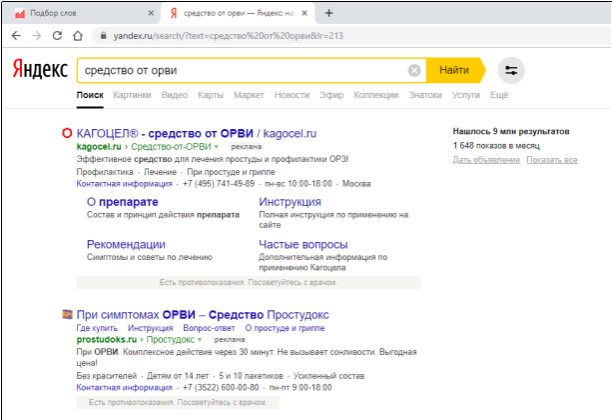This screenshot has height=420, width=613.
Task: Click the Усиленный состав text
Action: click(329, 376)
